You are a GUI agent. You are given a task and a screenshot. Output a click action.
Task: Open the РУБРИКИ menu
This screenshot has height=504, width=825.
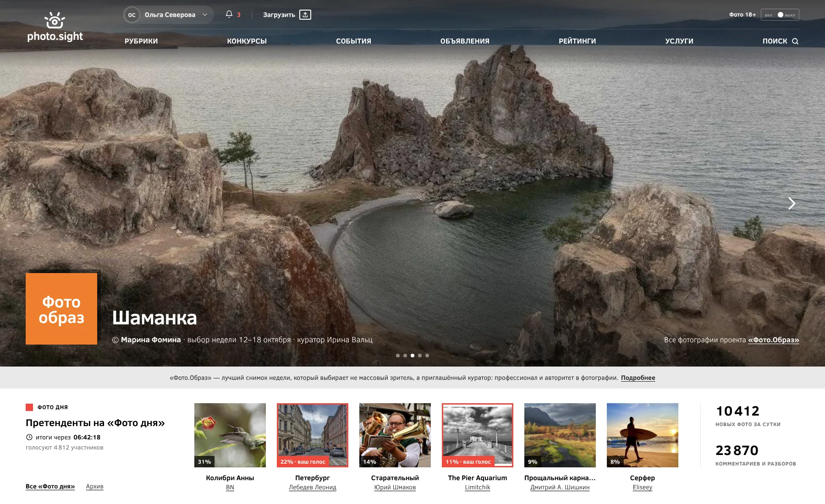[x=141, y=41]
